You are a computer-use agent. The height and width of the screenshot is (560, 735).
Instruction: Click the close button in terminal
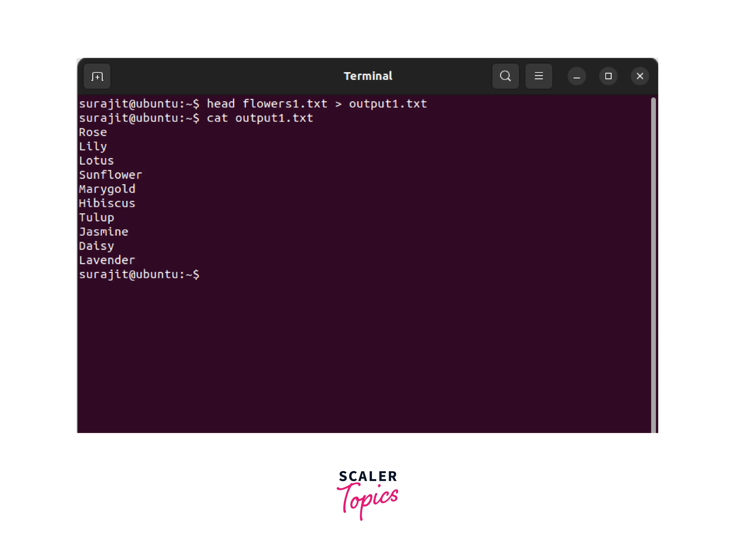(x=641, y=76)
